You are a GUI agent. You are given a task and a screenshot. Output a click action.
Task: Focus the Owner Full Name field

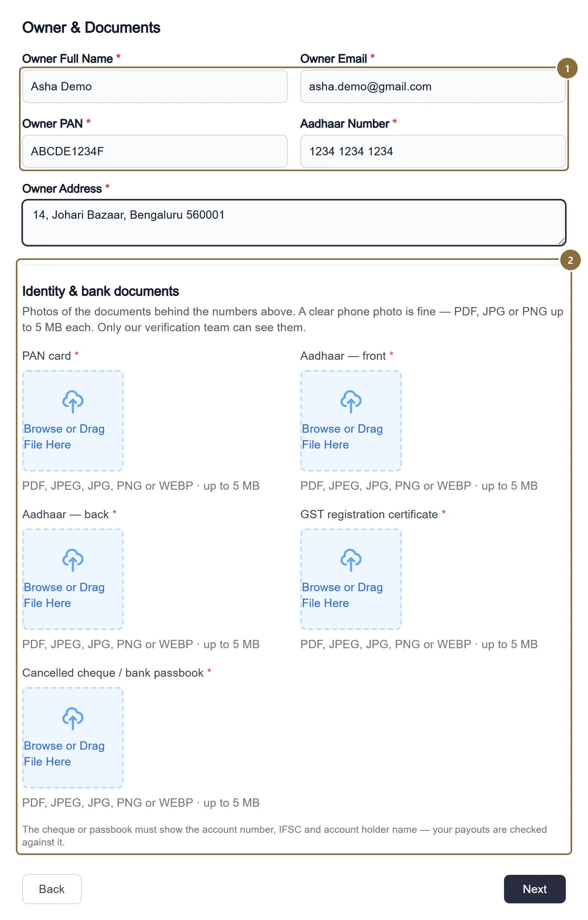pyautogui.click(x=155, y=86)
